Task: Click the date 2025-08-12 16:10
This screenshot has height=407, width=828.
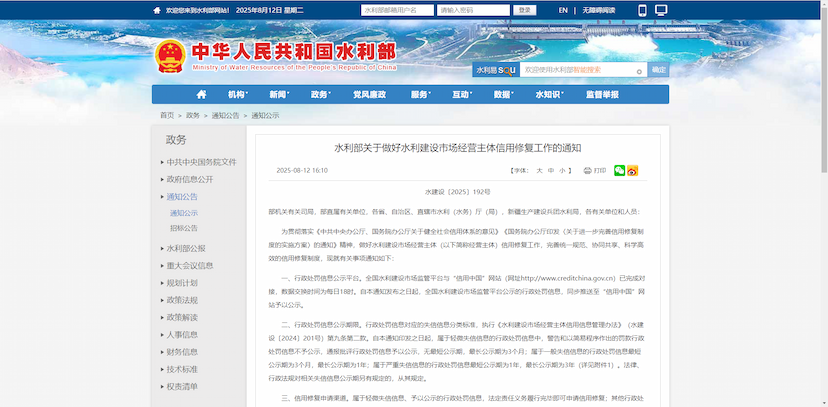Action: coord(302,171)
